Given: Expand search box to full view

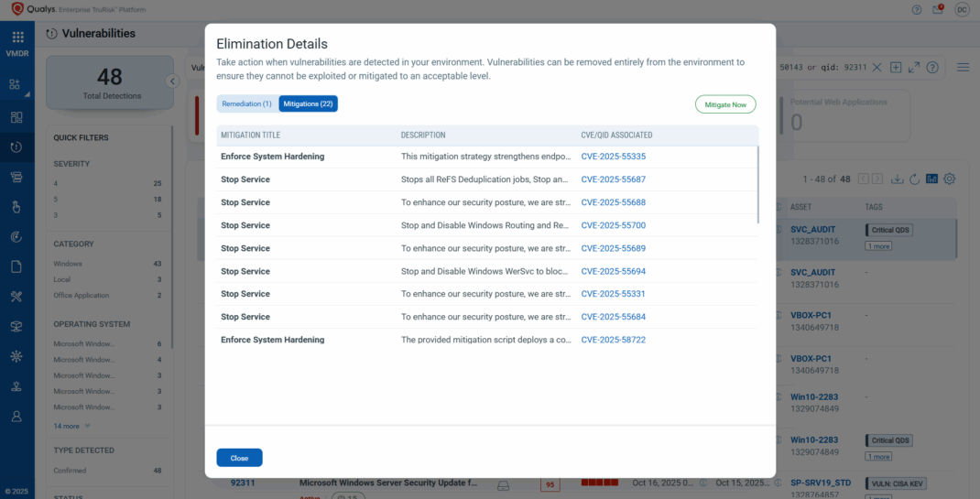Looking at the screenshot, I should [x=914, y=68].
